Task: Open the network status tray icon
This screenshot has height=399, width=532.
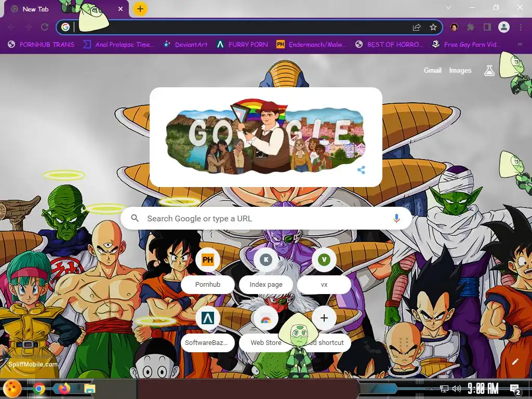Action: (444, 389)
